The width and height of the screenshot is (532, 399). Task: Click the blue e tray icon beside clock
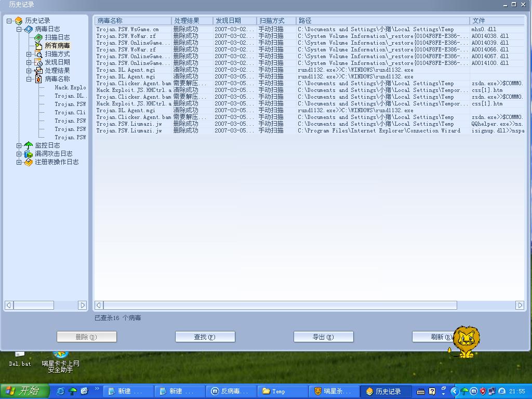click(501, 391)
